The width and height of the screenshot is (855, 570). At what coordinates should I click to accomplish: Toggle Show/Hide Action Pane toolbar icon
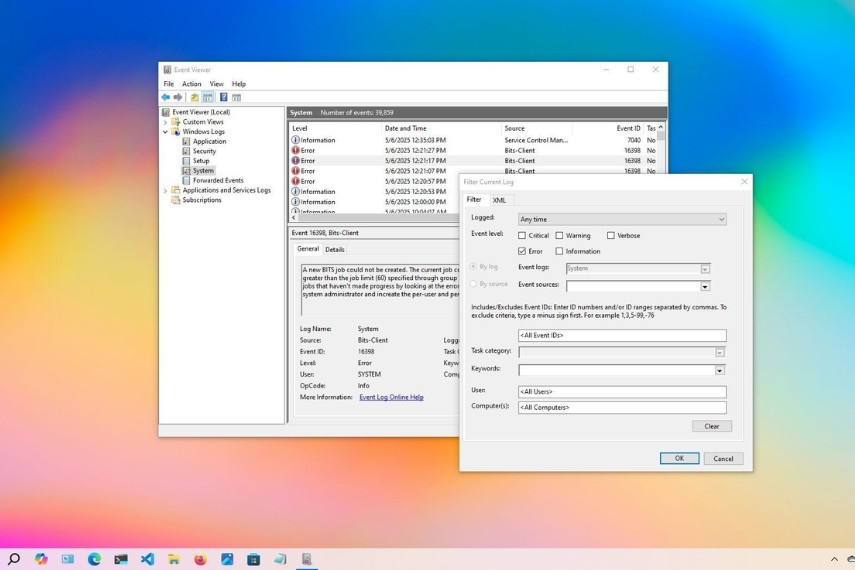(x=236, y=97)
